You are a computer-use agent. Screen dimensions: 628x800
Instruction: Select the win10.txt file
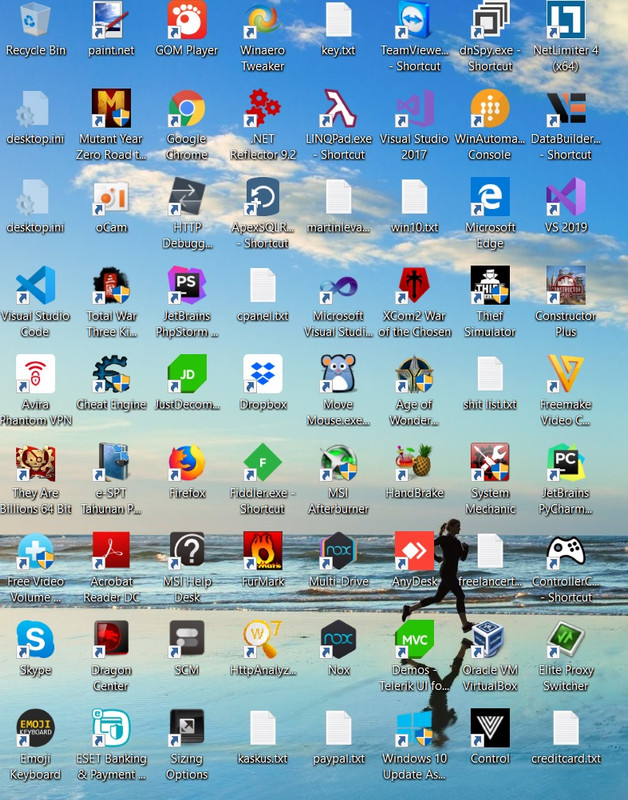[414, 197]
